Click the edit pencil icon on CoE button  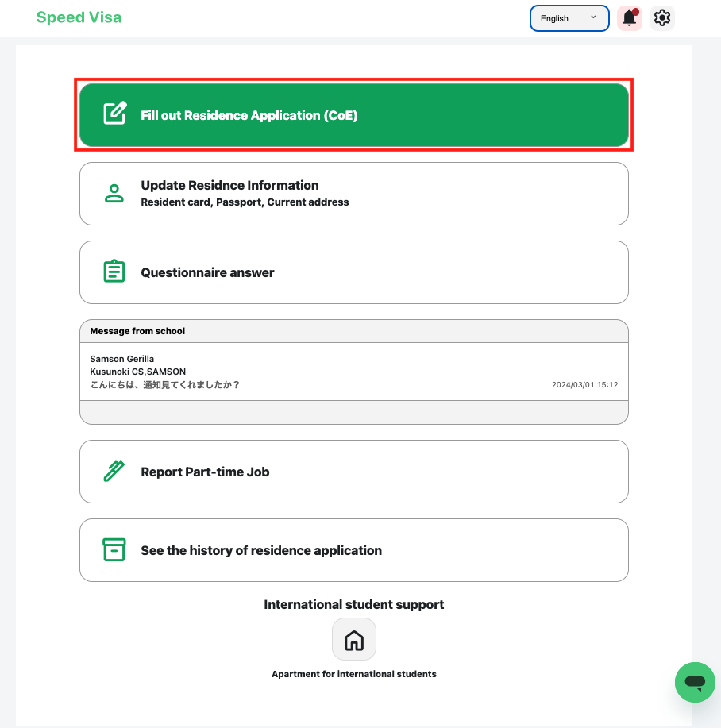click(x=114, y=113)
